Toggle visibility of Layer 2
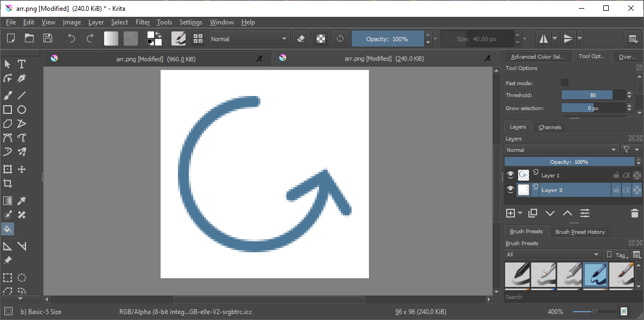Screen dimensions: 644x320 pyautogui.click(x=510, y=190)
